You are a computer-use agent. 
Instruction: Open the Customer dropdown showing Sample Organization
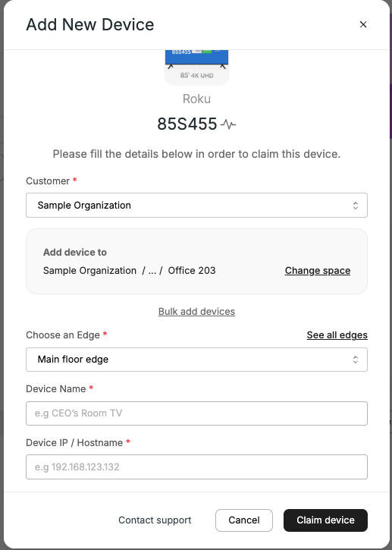[x=196, y=205]
